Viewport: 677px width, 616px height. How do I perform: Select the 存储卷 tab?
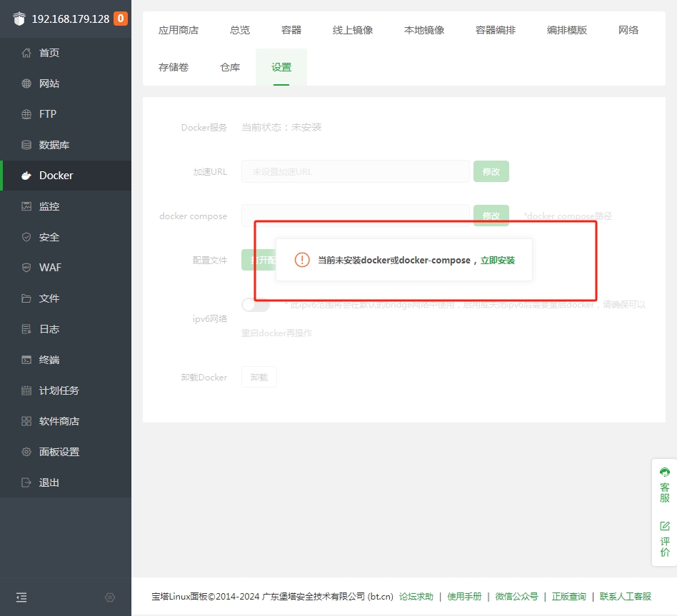pyautogui.click(x=174, y=67)
